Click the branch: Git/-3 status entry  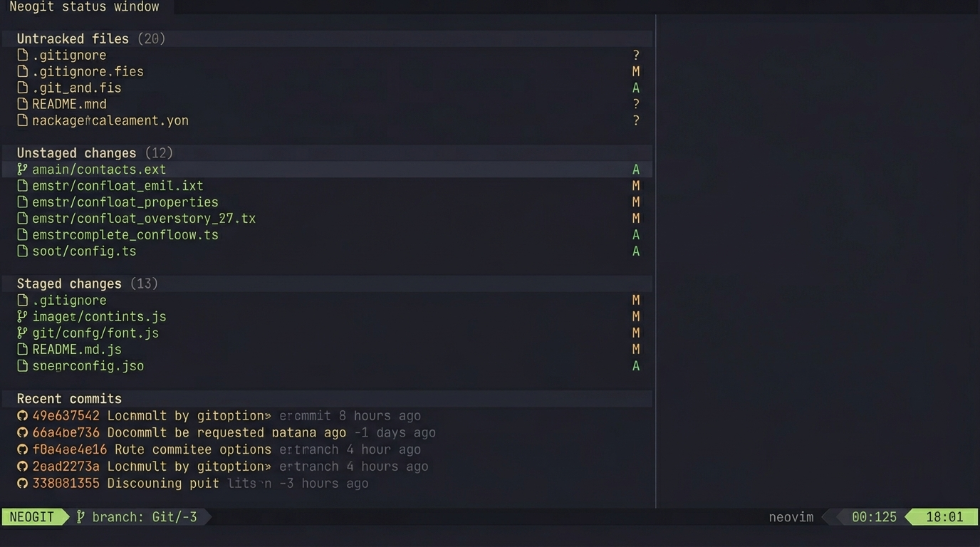145,516
